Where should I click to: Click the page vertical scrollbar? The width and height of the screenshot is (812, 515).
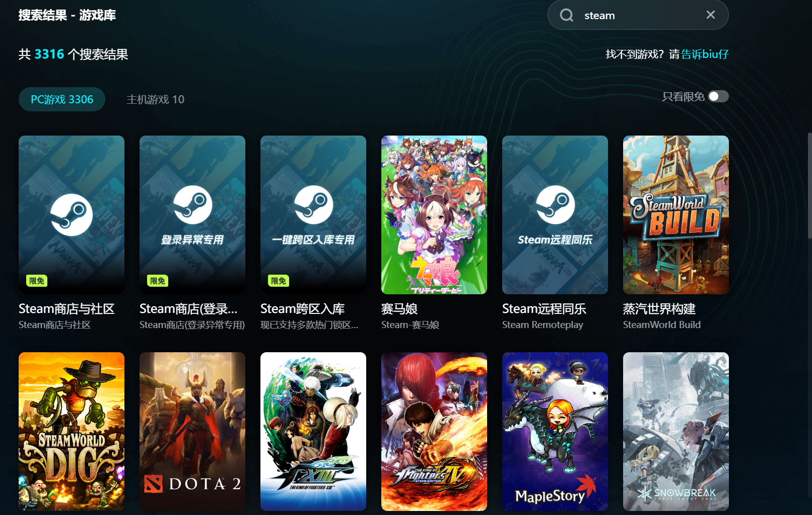click(x=809, y=186)
